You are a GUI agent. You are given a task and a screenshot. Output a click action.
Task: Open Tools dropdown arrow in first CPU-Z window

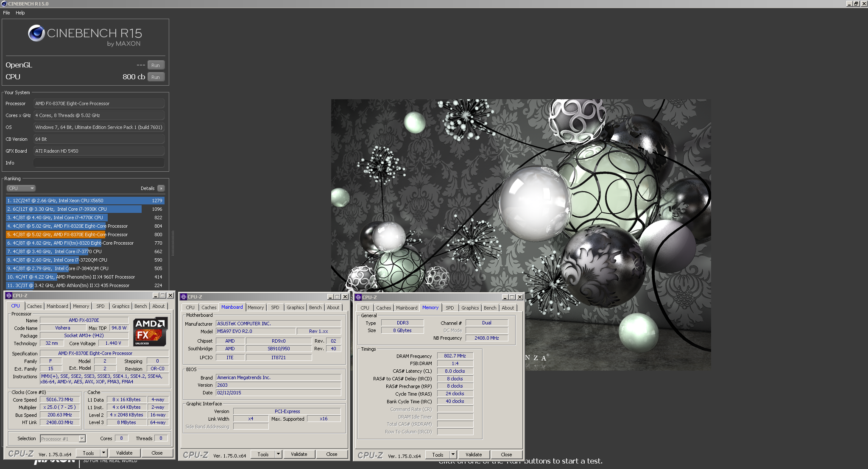point(103,453)
